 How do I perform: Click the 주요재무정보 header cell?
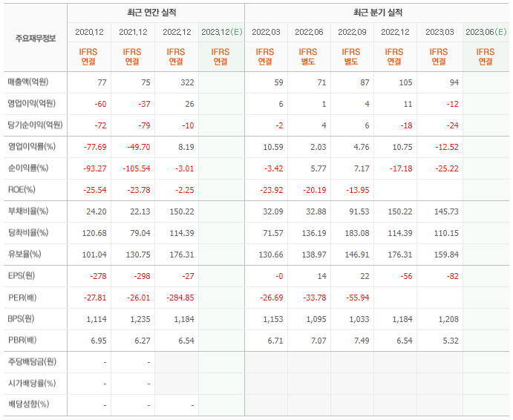tap(36, 39)
